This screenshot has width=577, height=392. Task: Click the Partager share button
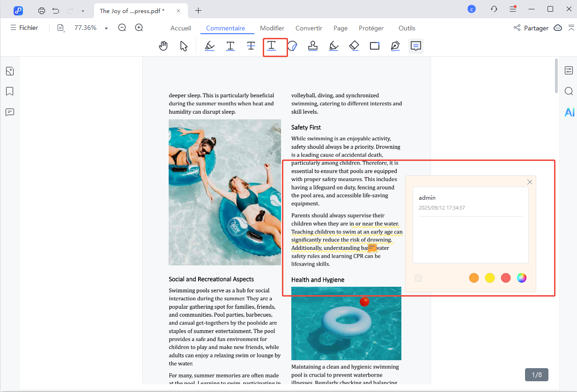click(531, 28)
